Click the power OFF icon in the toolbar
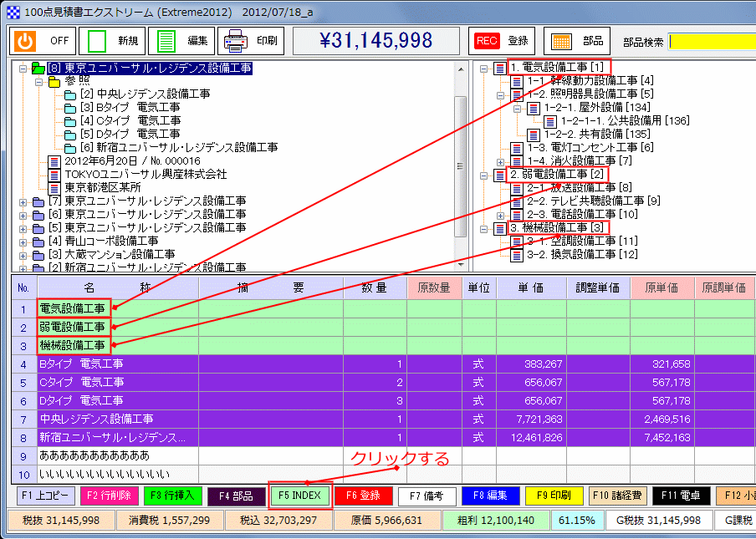The image size is (756, 539). pyautogui.click(x=25, y=40)
